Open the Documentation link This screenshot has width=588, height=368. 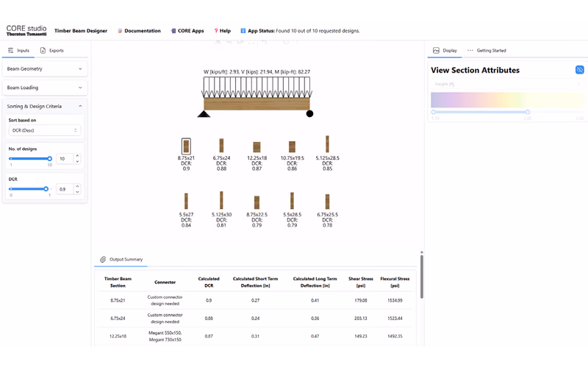coord(139,31)
